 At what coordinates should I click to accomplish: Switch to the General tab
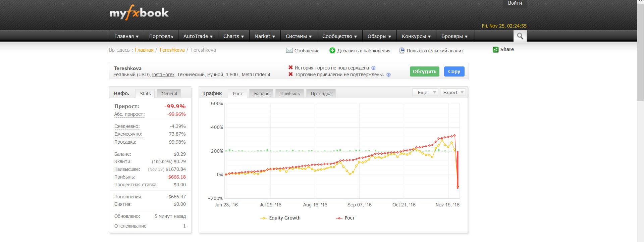pos(169,94)
